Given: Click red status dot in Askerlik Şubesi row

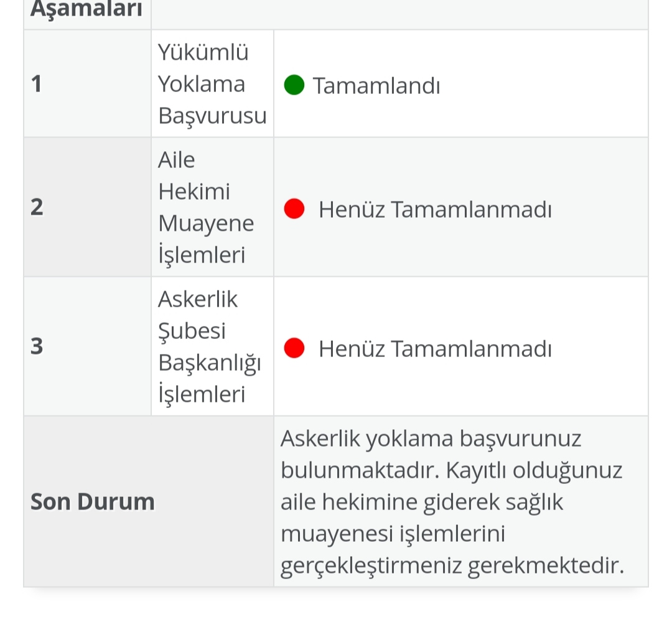Looking at the screenshot, I should tap(294, 348).
